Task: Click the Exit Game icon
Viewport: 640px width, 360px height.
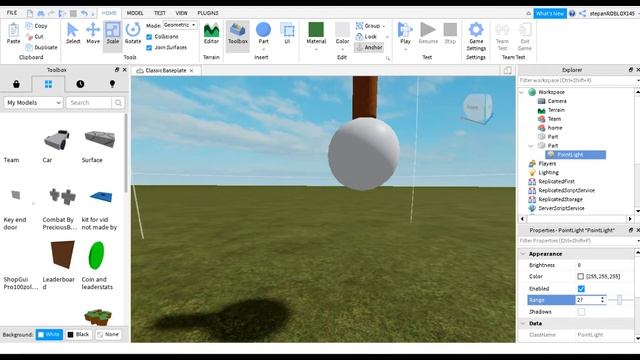Action: 524,29
